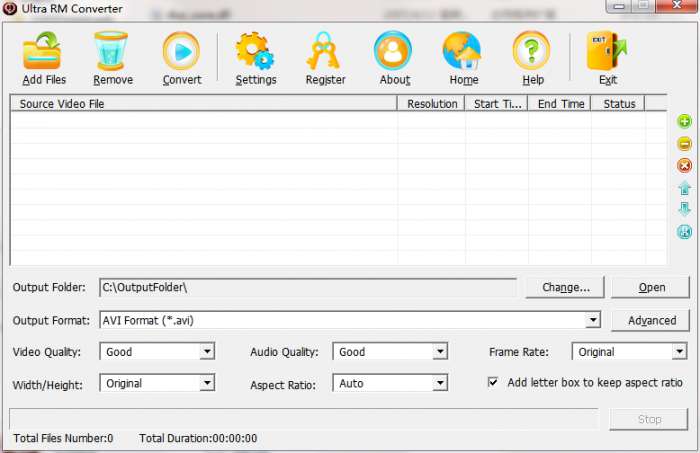Click the Add Files toolbar icon
700x453 pixels.
pos(43,51)
